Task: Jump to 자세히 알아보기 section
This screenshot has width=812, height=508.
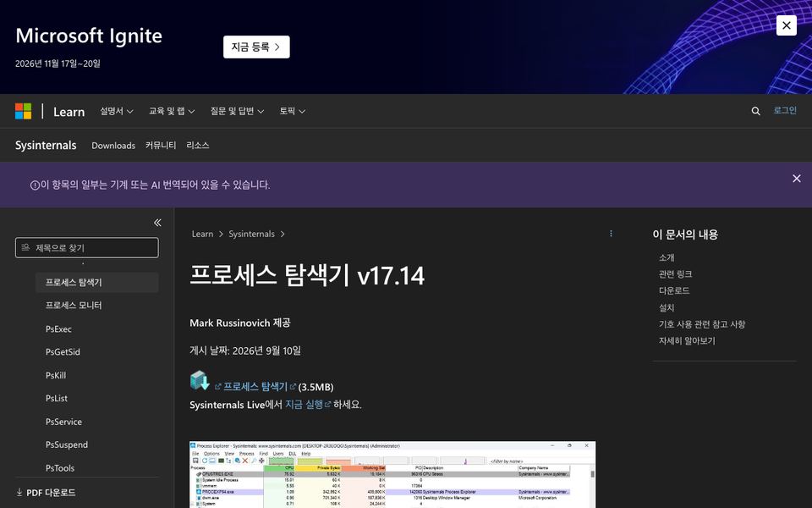Action: [687, 341]
